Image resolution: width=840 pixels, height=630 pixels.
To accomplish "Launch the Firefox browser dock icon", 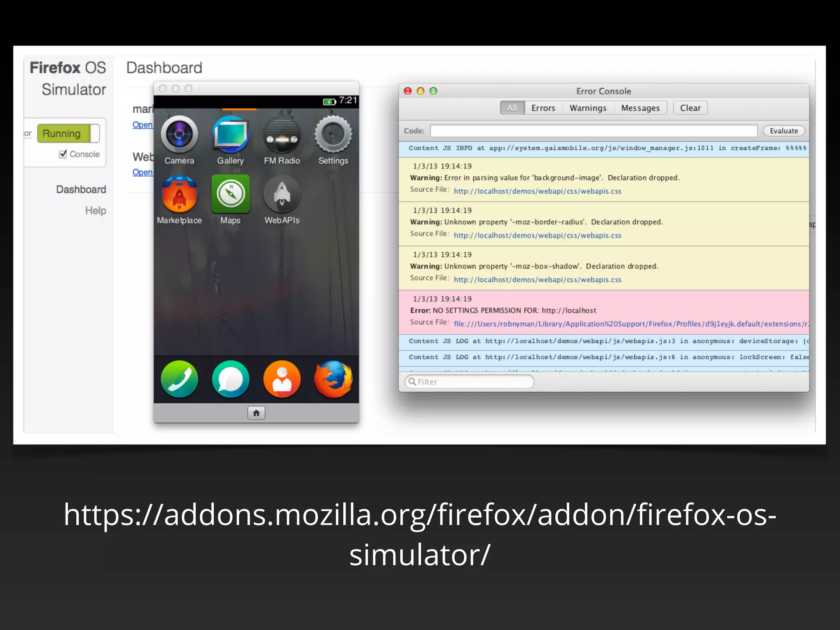I will pyautogui.click(x=333, y=379).
